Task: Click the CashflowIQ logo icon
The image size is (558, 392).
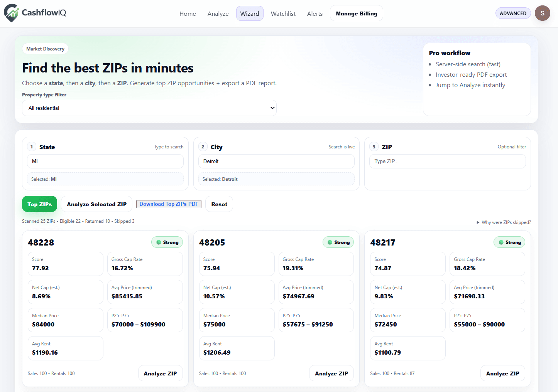Action: click(x=11, y=13)
